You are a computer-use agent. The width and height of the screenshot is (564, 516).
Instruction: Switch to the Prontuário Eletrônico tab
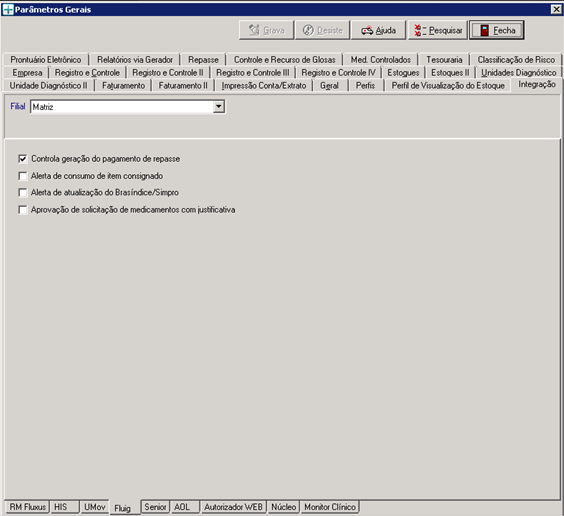(x=46, y=60)
